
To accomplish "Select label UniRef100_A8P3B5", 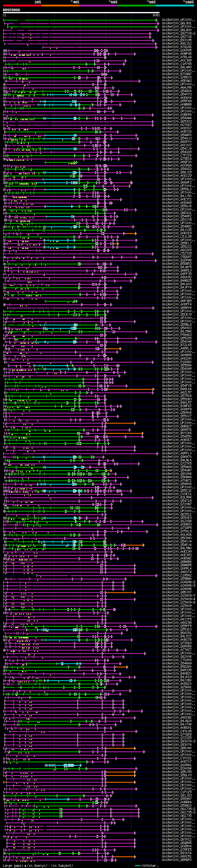I will (177, 301).
